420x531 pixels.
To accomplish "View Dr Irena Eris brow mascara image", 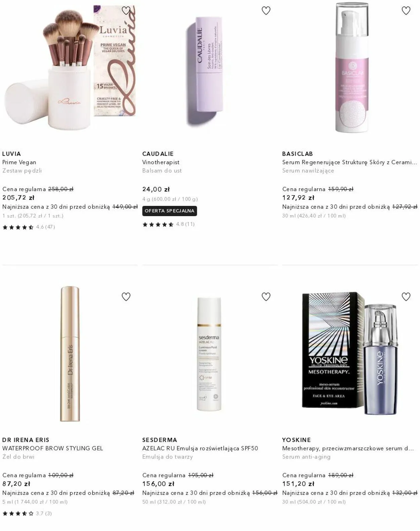I will tap(70, 354).
